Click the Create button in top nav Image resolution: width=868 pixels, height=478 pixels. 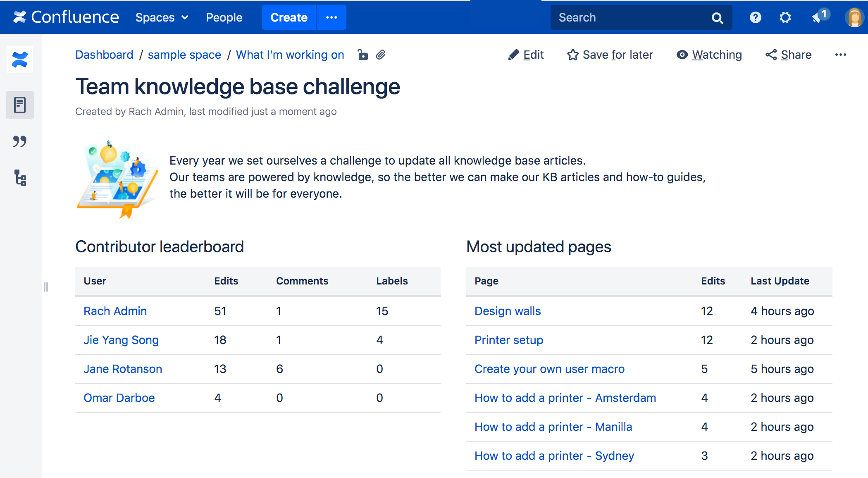pos(289,17)
